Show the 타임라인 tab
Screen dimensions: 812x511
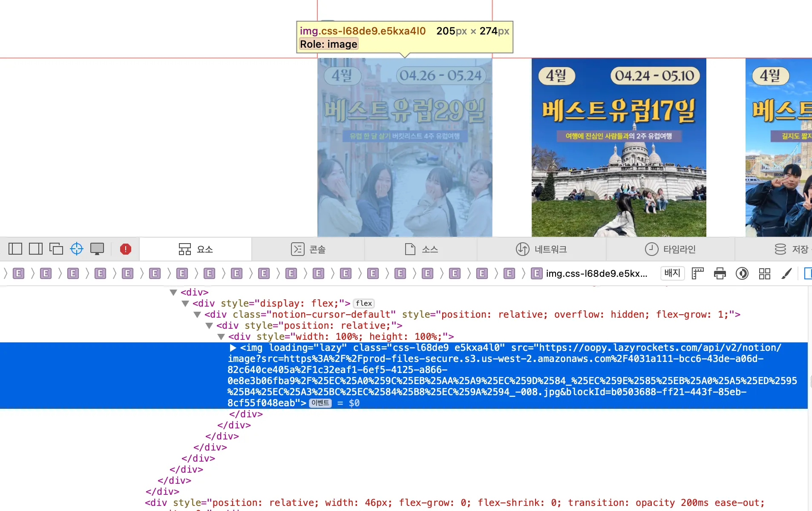671,249
